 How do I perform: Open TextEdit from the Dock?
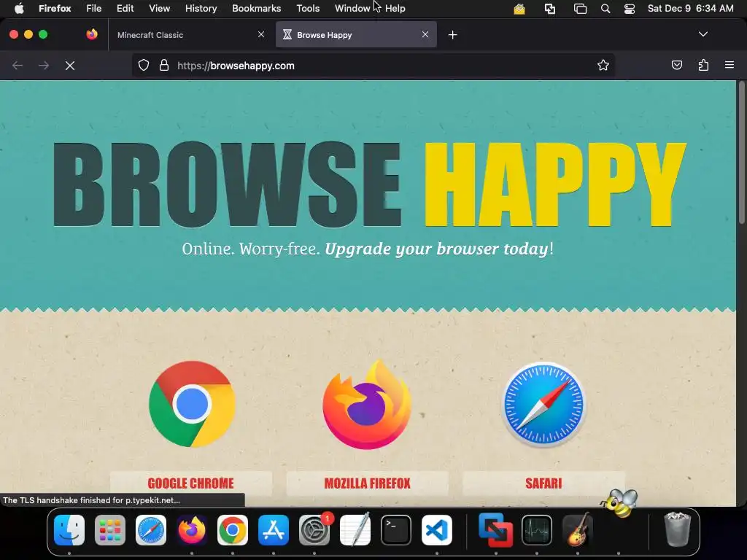point(355,530)
